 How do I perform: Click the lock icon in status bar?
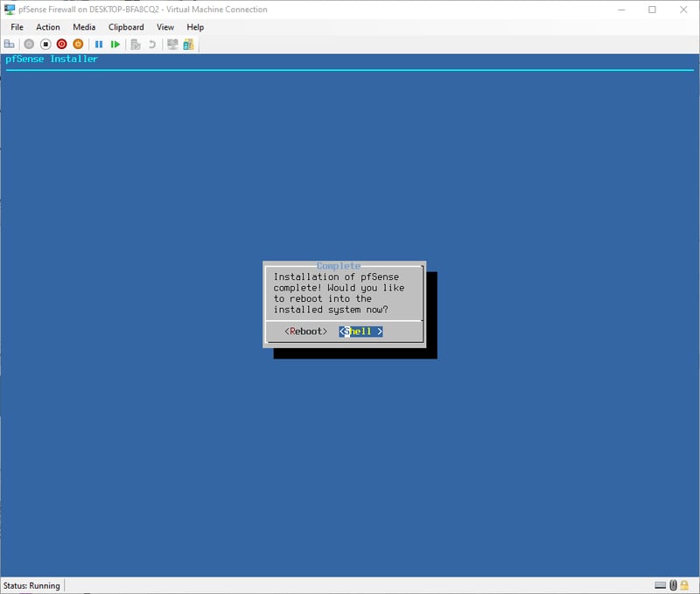click(x=687, y=585)
